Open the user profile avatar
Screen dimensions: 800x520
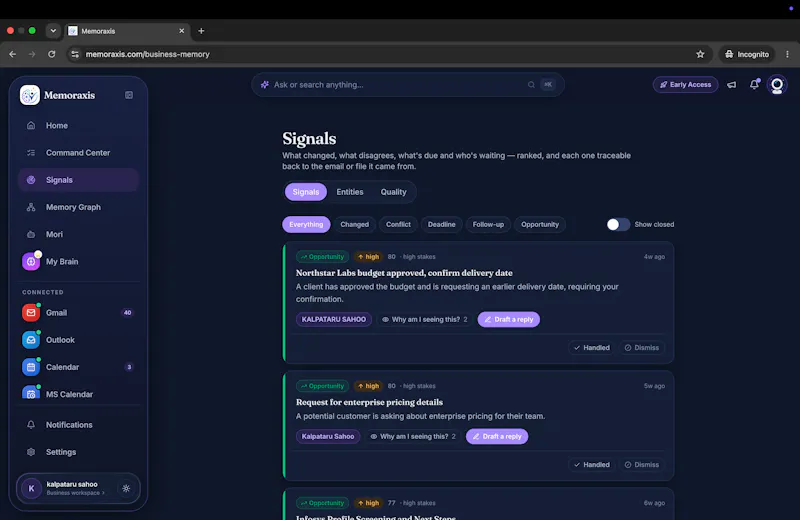[777, 85]
